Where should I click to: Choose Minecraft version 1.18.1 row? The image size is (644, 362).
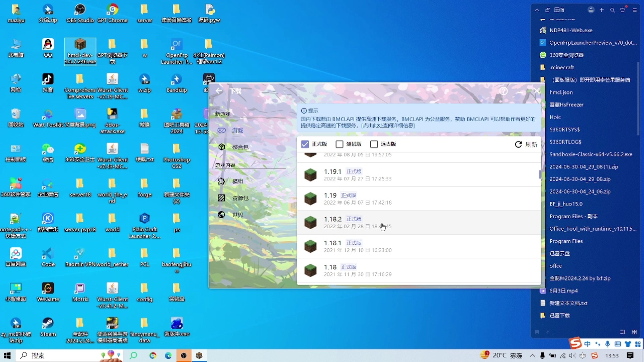click(x=419, y=246)
